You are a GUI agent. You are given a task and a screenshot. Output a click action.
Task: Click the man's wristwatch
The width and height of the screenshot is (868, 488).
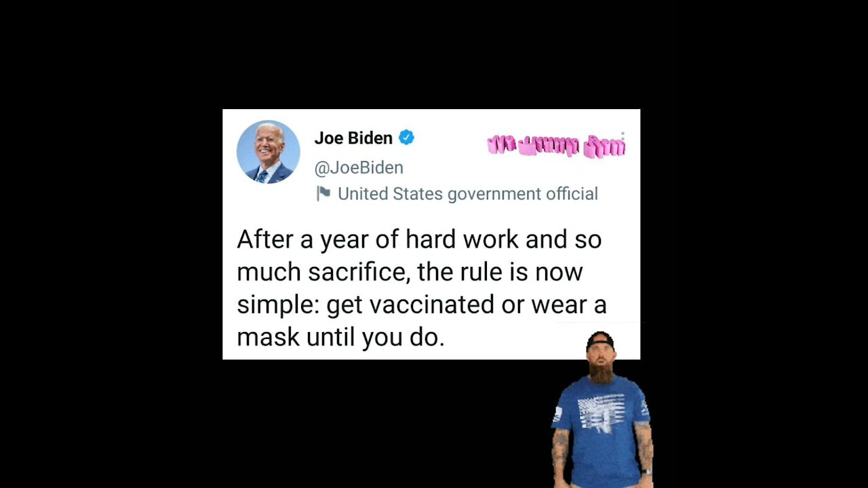(x=647, y=472)
